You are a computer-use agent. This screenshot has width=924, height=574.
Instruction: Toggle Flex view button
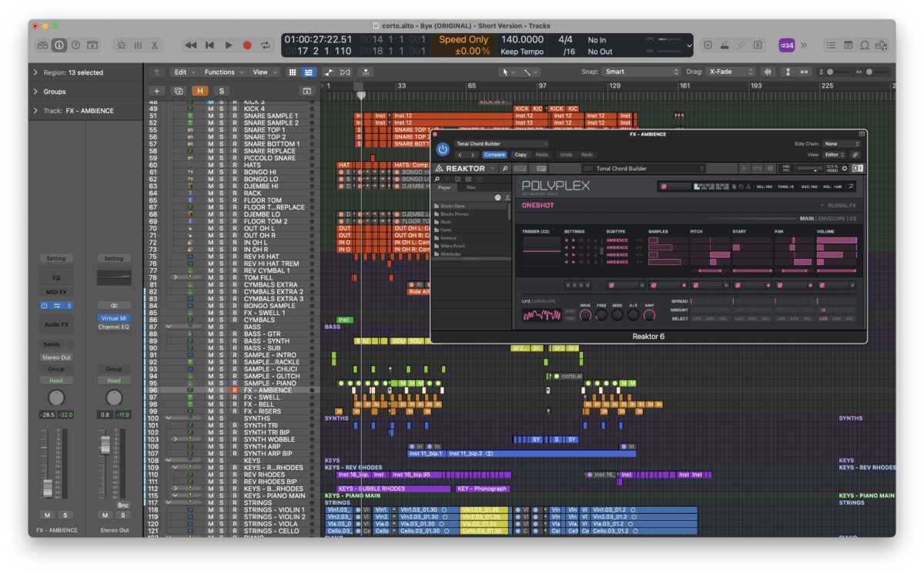(x=346, y=72)
